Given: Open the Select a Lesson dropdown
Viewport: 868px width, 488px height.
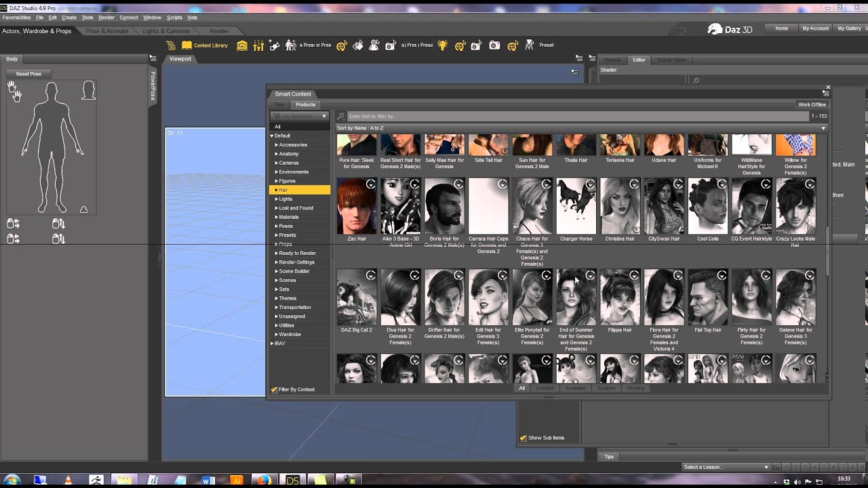Looking at the screenshot, I should 726,467.
